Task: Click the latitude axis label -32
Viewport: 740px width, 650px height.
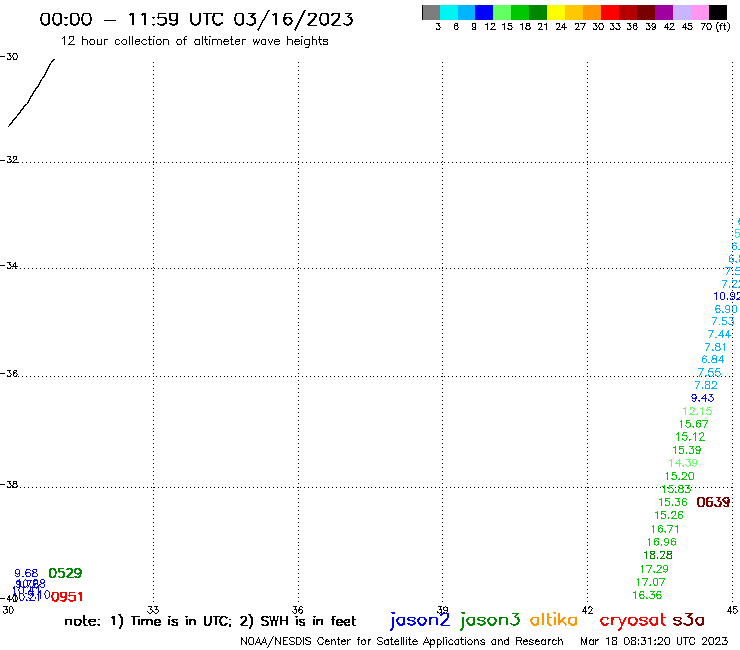Action: 9,160
